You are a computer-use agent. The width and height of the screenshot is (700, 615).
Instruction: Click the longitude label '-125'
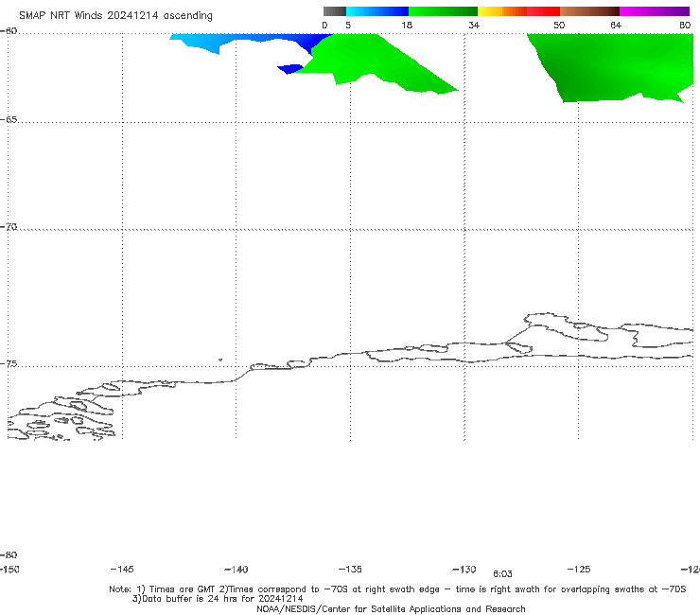point(579,569)
